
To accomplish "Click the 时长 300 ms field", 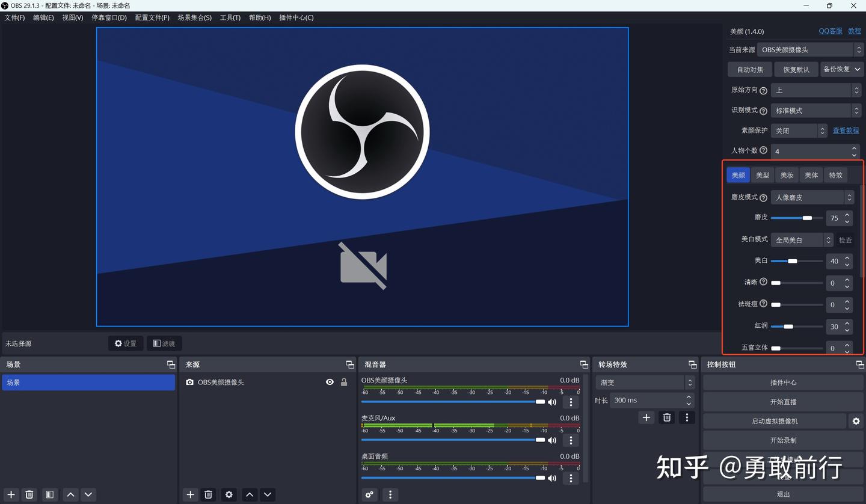I will [652, 401].
